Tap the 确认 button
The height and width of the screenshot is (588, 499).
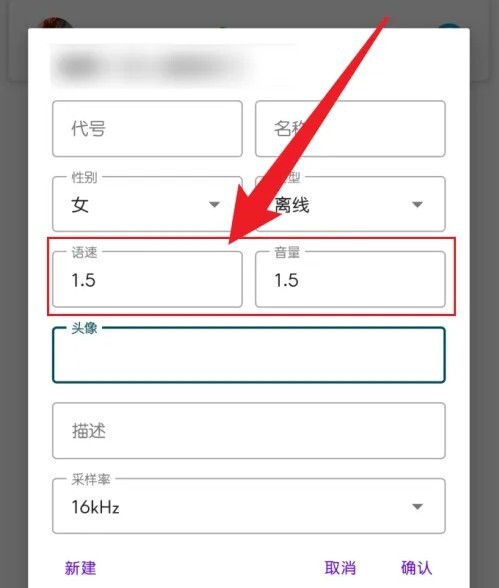tap(416, 568)
